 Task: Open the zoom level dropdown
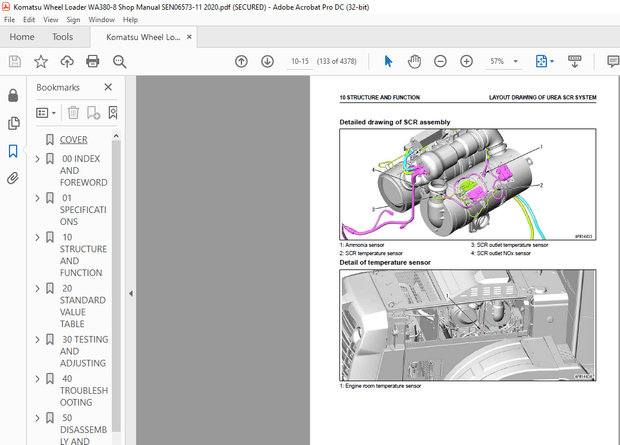(516, 61)
